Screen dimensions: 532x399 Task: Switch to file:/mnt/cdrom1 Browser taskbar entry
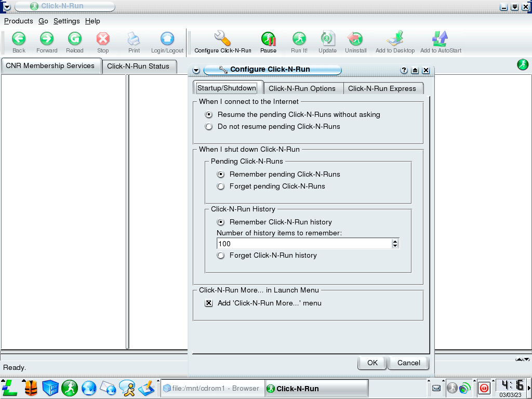click(211, 389)
